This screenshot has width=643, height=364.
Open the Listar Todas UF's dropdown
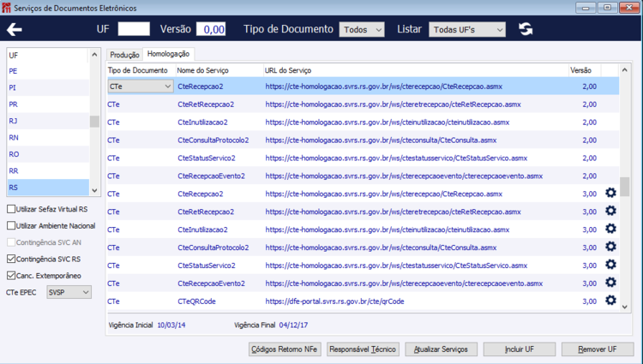[467, 29]
